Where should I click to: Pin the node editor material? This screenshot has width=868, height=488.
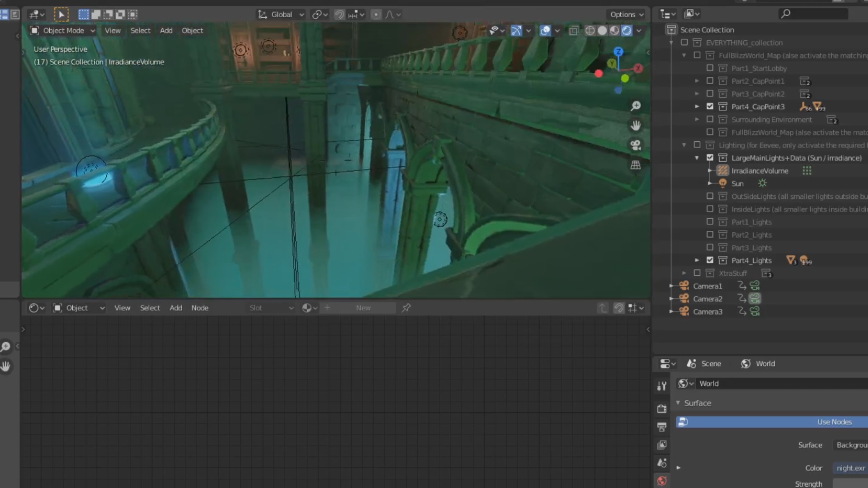[x=406, y=308]
